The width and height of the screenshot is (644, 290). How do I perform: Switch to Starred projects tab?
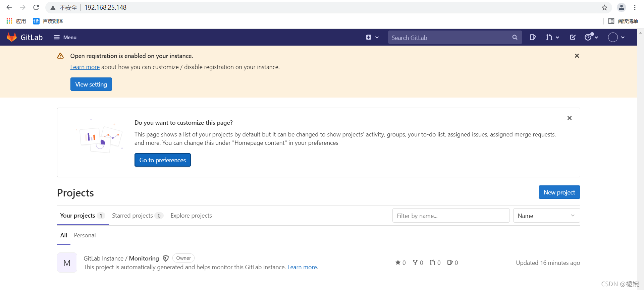click(x=138, y=216)
